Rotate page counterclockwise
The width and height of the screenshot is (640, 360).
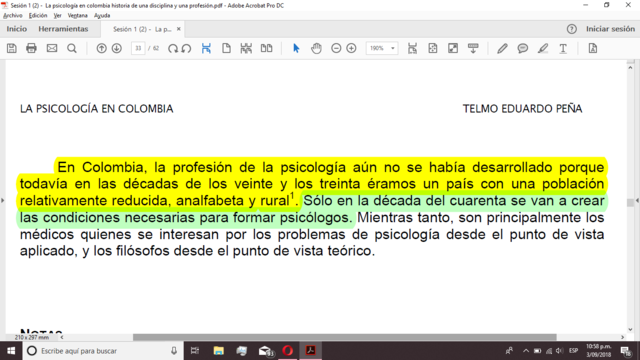point(187,48)
